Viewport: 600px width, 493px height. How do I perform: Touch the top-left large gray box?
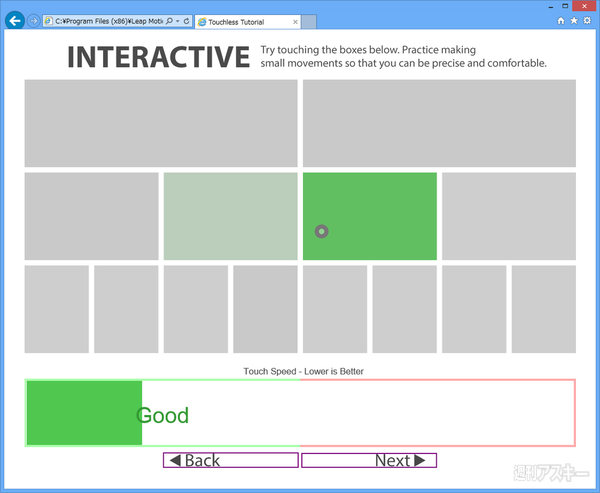click(x=161, y=123)
